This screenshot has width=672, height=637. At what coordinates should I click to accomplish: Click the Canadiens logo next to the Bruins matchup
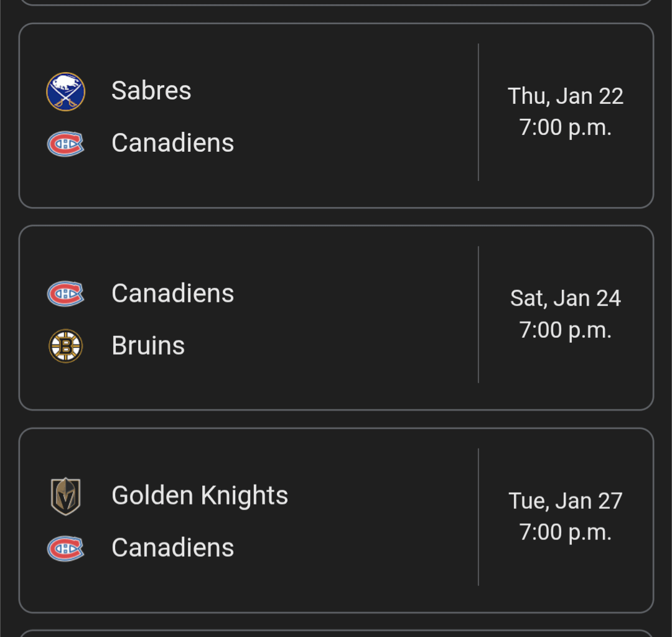[x=65, y=293]
